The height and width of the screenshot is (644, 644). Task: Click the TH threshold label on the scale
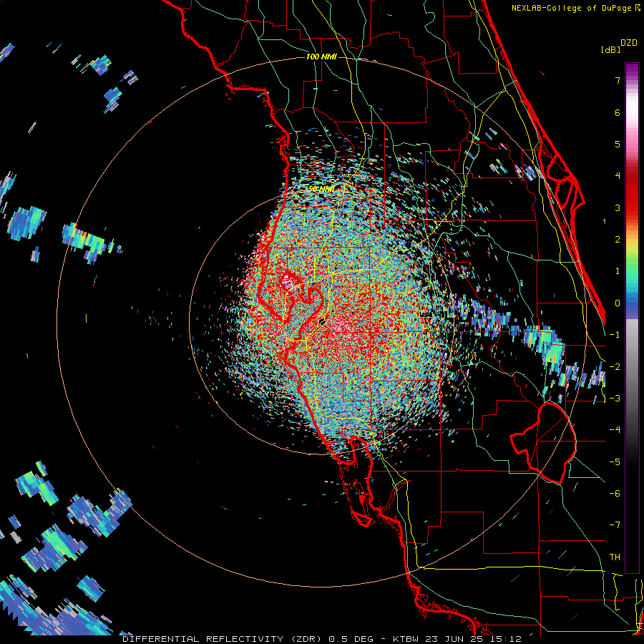(615, 557)
